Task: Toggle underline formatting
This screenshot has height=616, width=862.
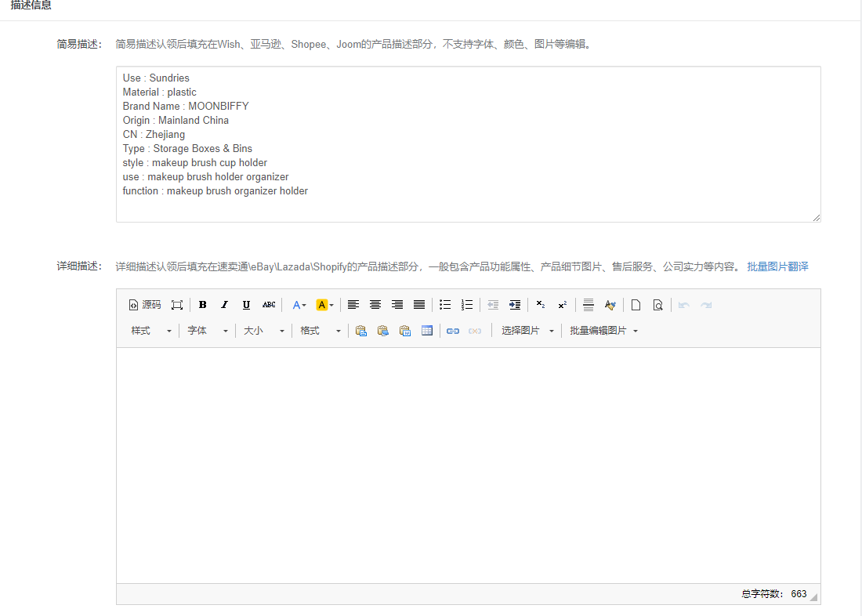Action: (x=246, y=305)
